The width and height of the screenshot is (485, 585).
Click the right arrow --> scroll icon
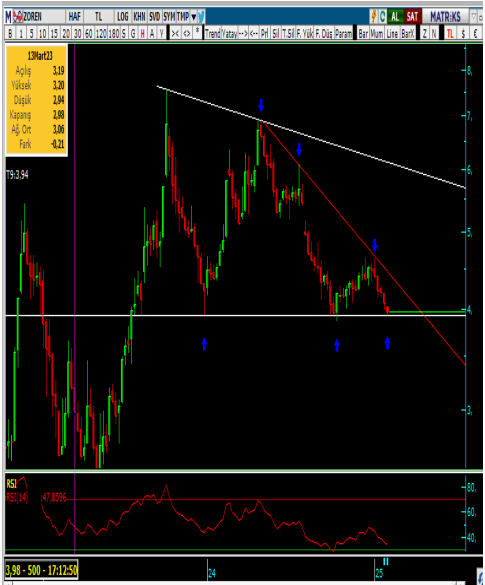point(243,34)
